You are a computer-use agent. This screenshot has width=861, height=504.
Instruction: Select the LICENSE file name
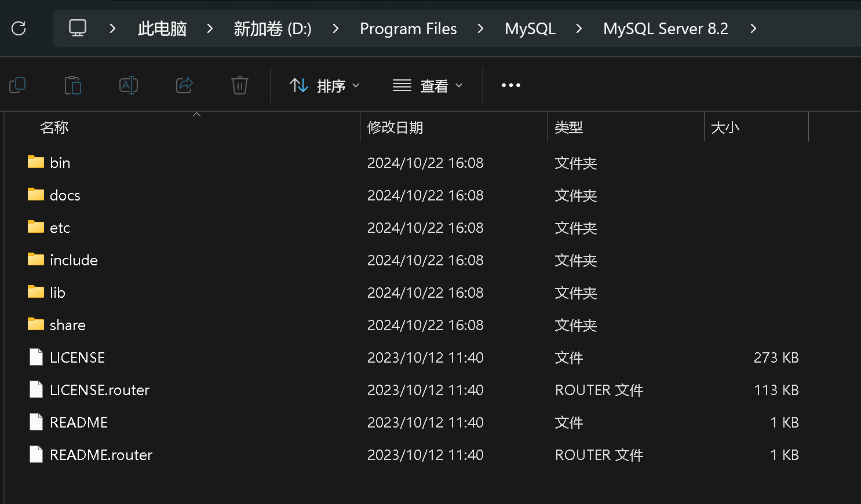click(77, 357)
